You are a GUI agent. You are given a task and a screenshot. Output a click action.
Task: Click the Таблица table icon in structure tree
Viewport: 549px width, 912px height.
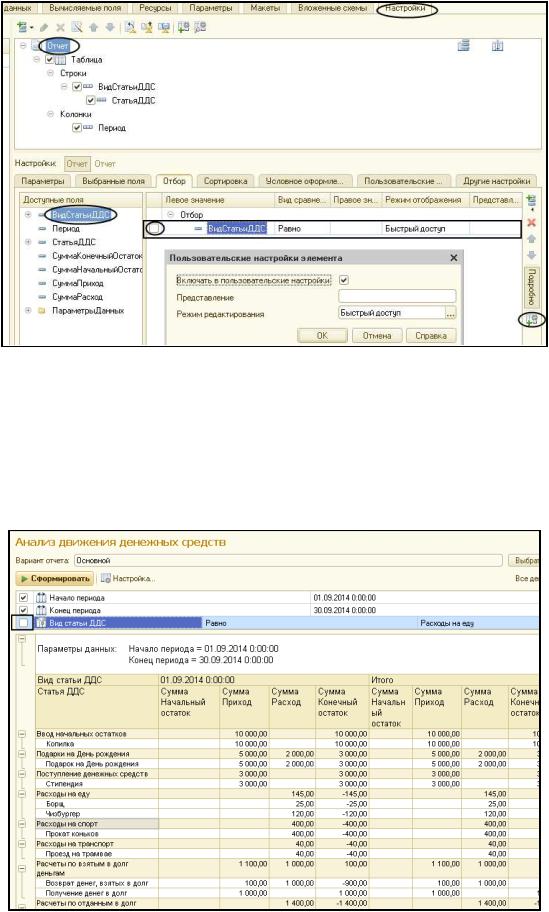(61, 59)
